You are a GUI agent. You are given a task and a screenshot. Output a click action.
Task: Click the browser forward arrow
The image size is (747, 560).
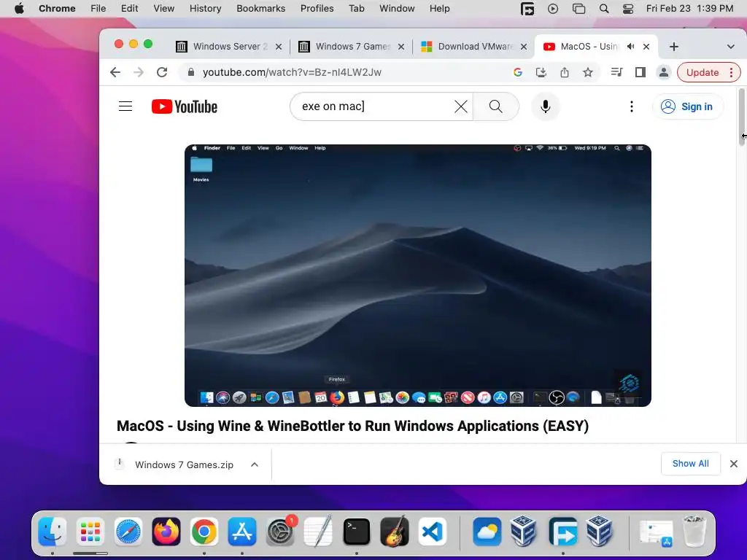pyautogui.click(x=139, y=72)
